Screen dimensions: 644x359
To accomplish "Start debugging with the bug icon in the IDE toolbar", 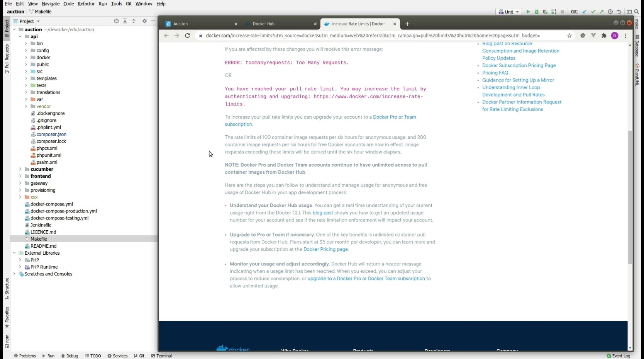I will (x=536, y=12).
